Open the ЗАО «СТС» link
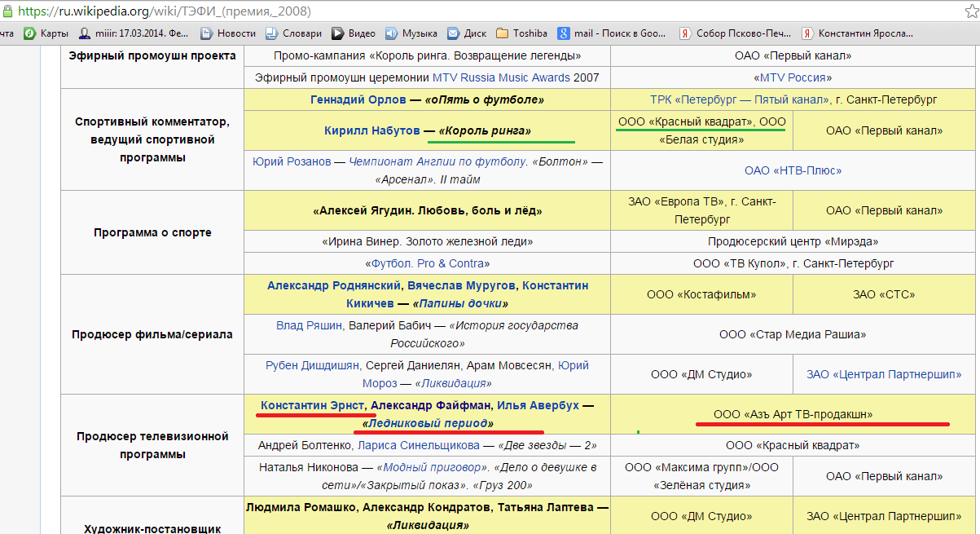Image resolution: width=980 pixels, height=534 pixels. click(x=885, y=294)
